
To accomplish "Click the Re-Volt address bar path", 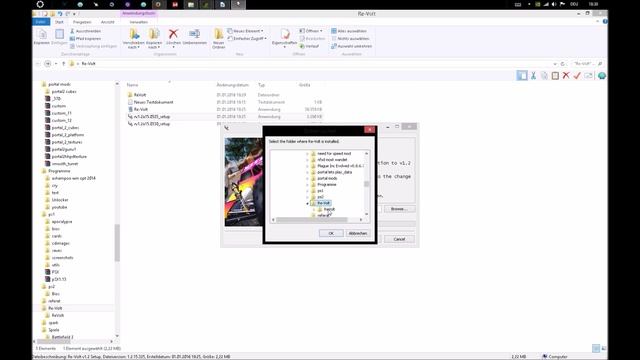I will click(x=89, y=64).
